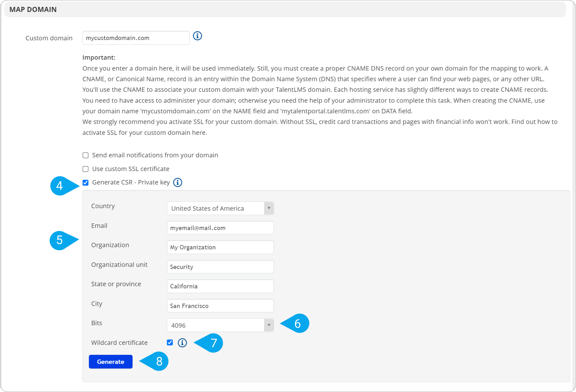Click the Wildcard certificate label text
This screenshot has height=392, width=576.
[x=119, y=343]
